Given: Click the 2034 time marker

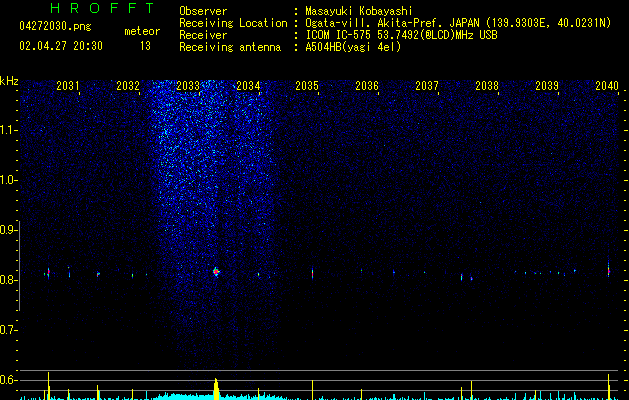Looking at the screenshot, I should coord(248,86).
